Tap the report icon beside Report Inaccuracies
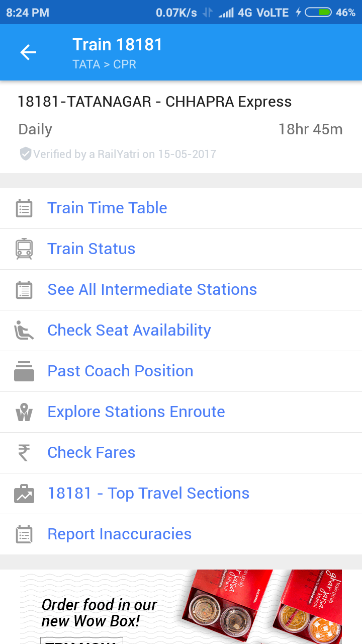The height and width of the screenshot is (644, 362). (24, 534)
